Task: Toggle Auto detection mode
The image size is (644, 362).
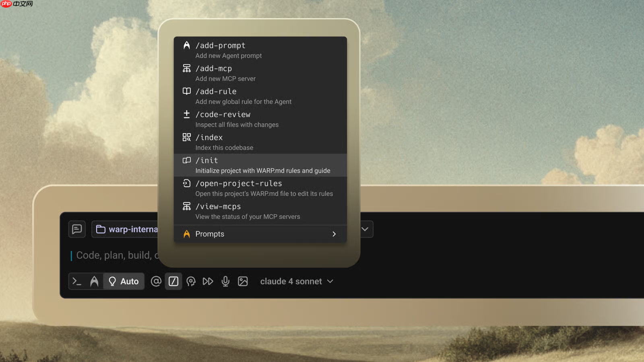Action: tap(124, 281)
